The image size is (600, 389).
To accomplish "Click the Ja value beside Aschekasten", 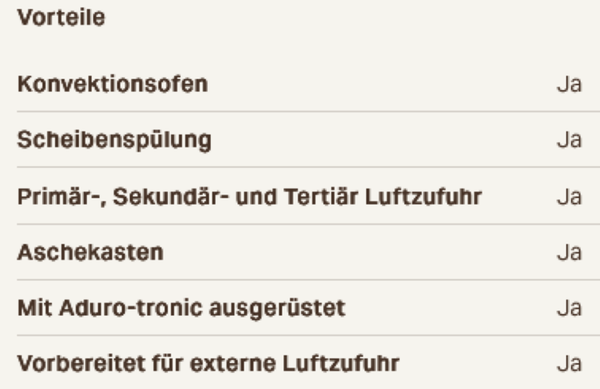I will (569, 253).
